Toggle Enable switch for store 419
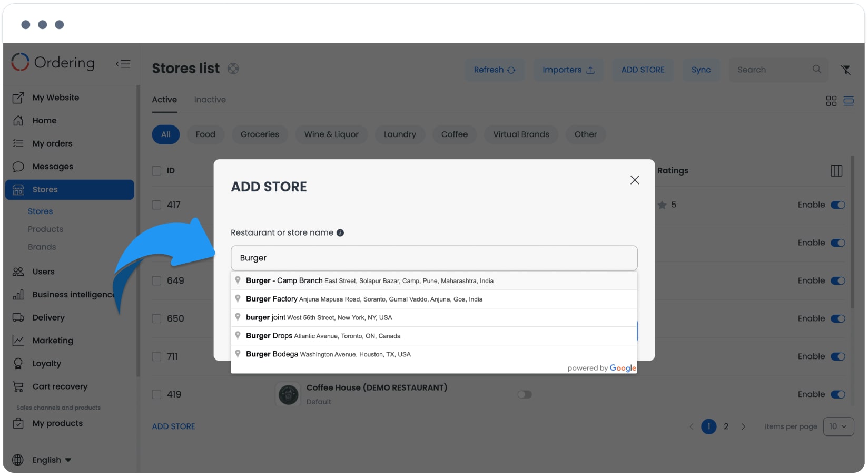The height and width of the screenshot is (475, 868). tap(838, 395)
